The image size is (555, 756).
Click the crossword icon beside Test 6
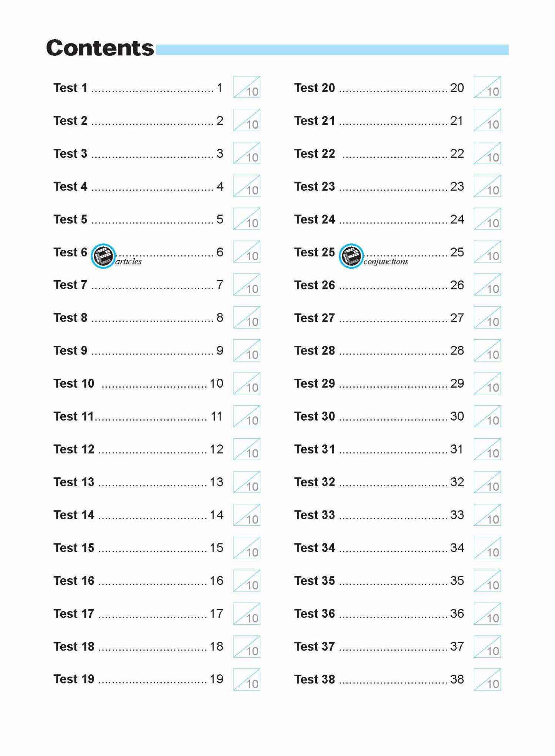[x=103, y=256]
